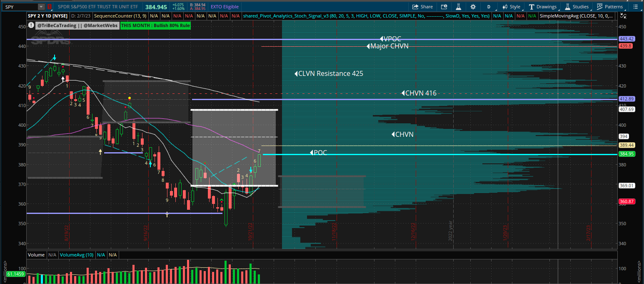
Task: Click the VPOC chart annotation
Action: [x=390, y=39]
